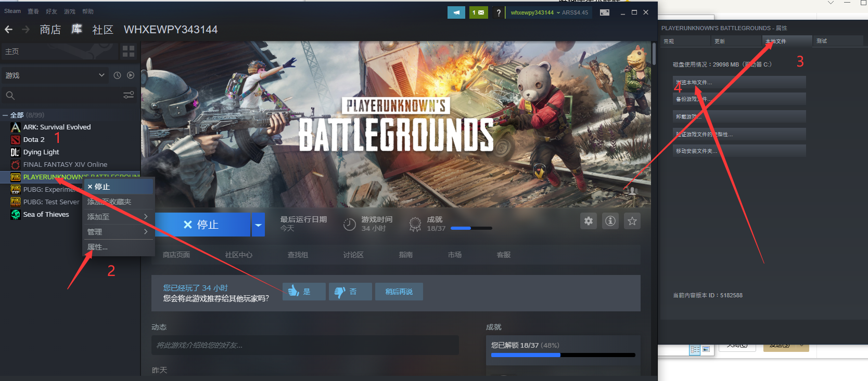Click the announcements megaphone icon
The width and height of the screenshot is (868, 381).
coord(456,12)
